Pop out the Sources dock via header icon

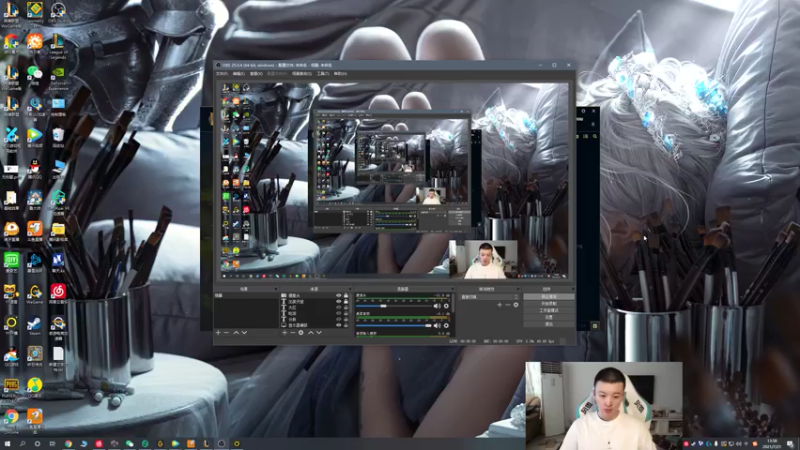pos(350,289)
